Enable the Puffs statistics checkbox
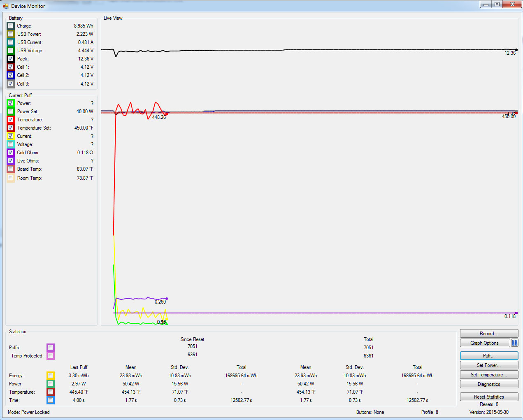This screenshot has height=420, width=523. pyautogui.click(x=50, y=348)
